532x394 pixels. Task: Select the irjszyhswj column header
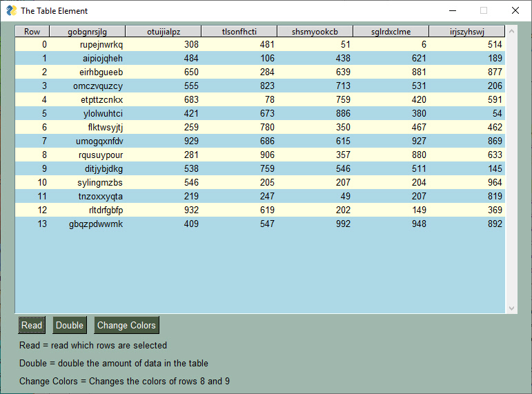[467, 31]
